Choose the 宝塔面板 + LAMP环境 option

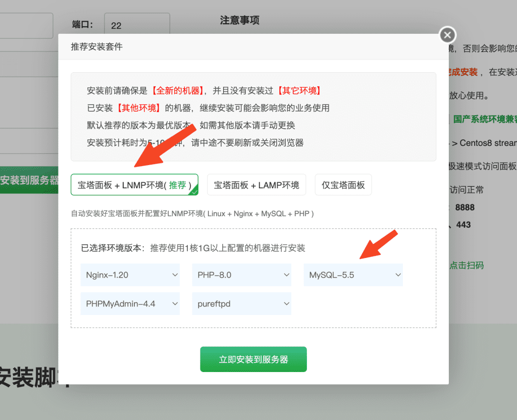(256, 185)
